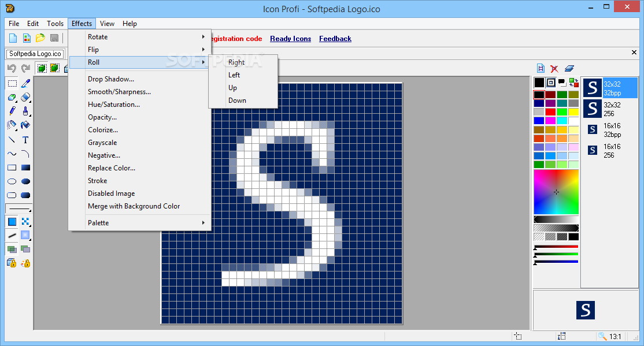
Task: Open the Ready Icons link
Action: point(290,39)
